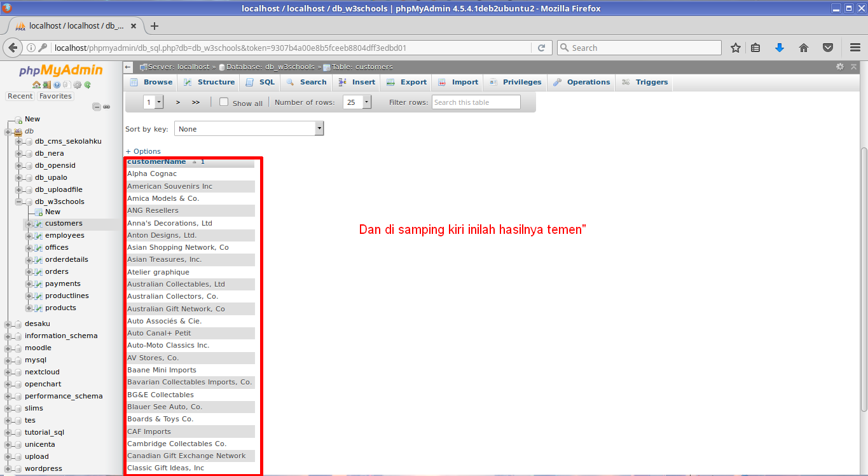Click the link-to-main-panel chain icon
The image size is (868, 476).
(106, 107)
